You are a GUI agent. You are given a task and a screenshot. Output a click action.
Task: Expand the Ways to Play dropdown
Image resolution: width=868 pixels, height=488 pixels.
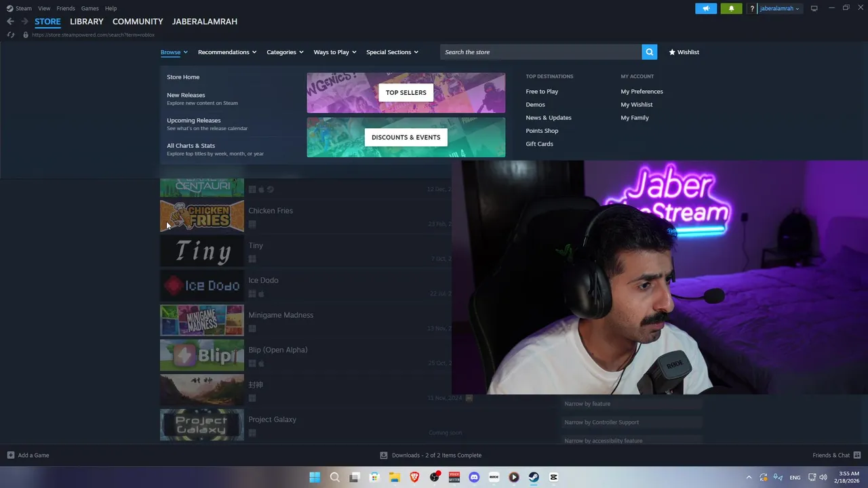pyautogui.click(x=335, y=52)
